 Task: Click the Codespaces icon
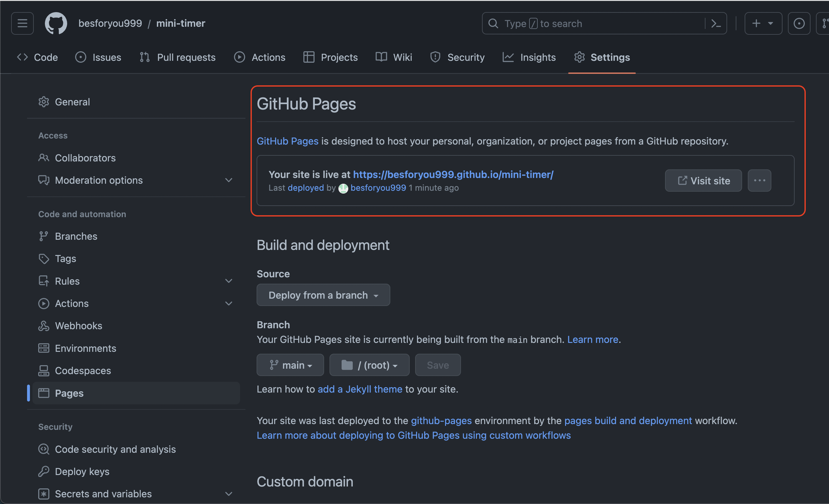pos(44,370)
